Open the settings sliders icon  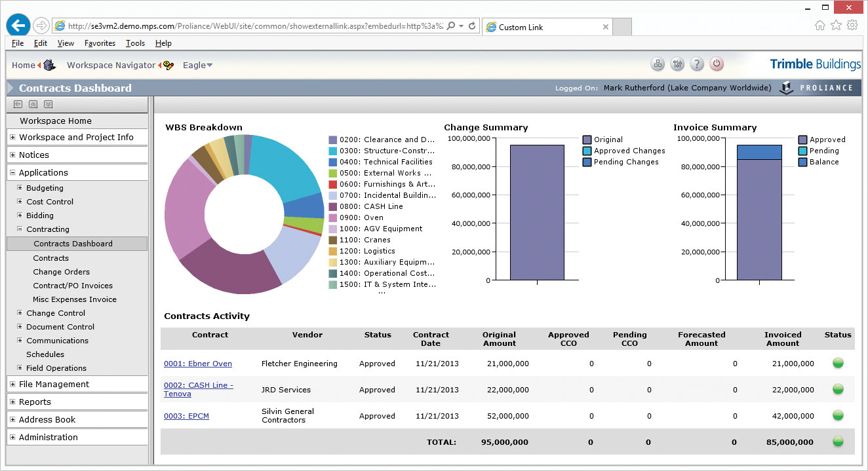[x=677, y=64]
